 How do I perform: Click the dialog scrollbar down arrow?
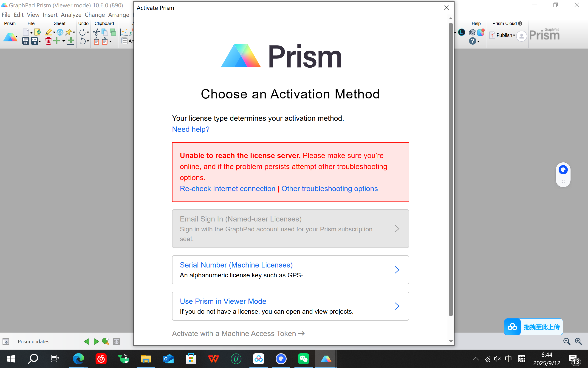451,342
